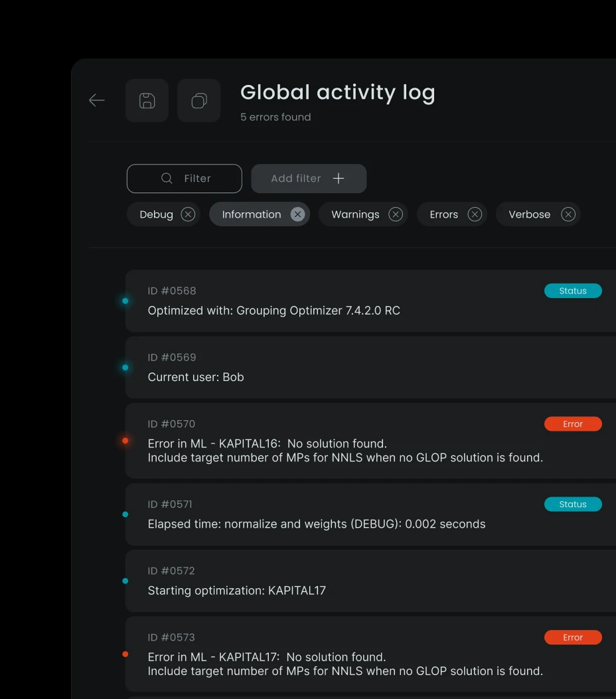Remove the Verbose filter chip
The width and height of the screenshot is (616, 699).
(x=568, y=214)
